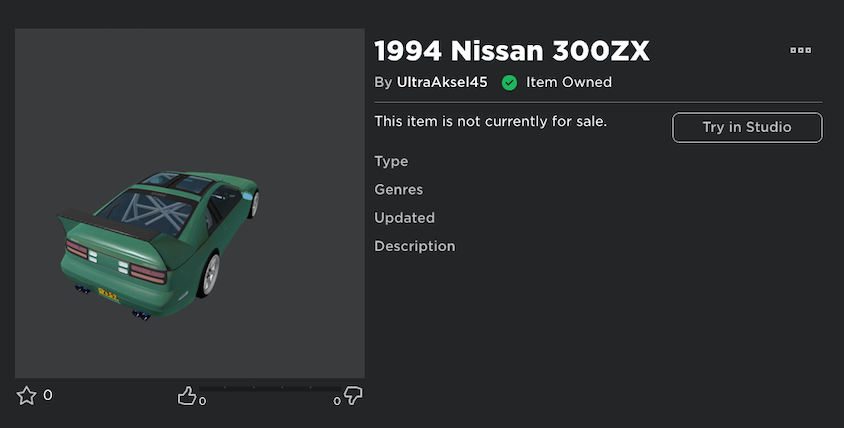
Task: Click the favorite star icon
Action: [27, 396]
